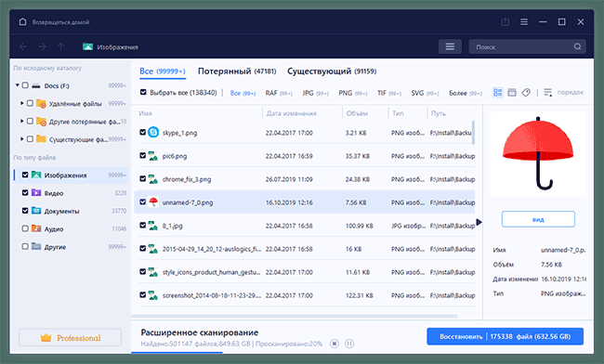The height and width of the screenshot is (364, 604).
Task: Check the Docs (F:) checkbox
Action: coord(25,85)
